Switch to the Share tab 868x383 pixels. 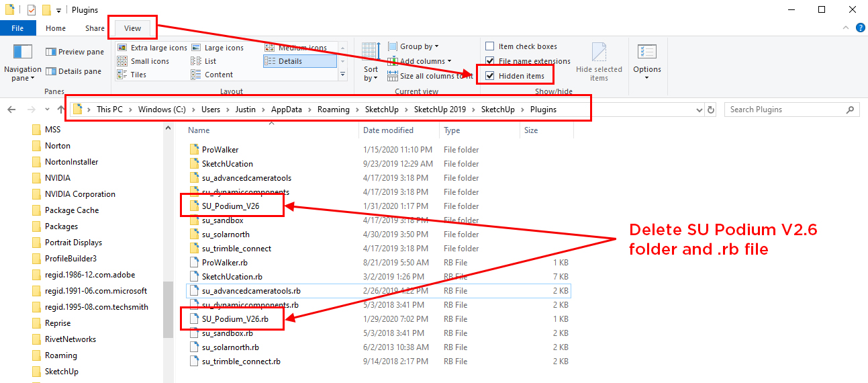tap(95, 28)
